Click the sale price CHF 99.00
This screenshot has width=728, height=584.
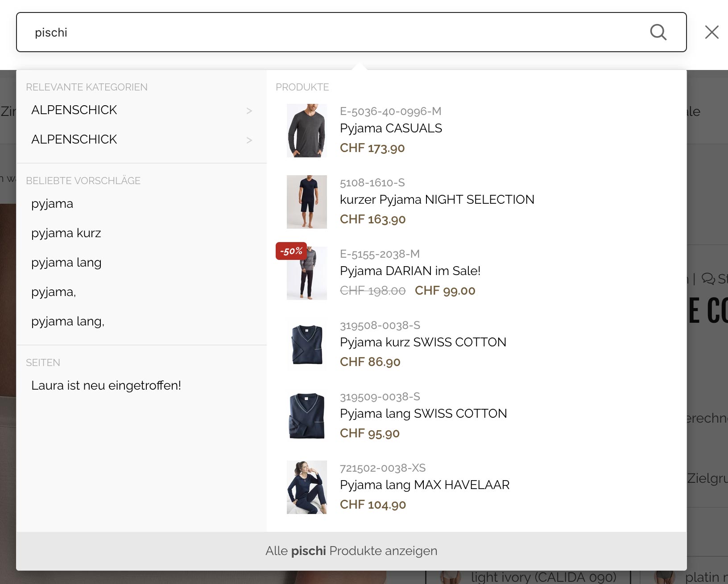click(x=445, y=291)
